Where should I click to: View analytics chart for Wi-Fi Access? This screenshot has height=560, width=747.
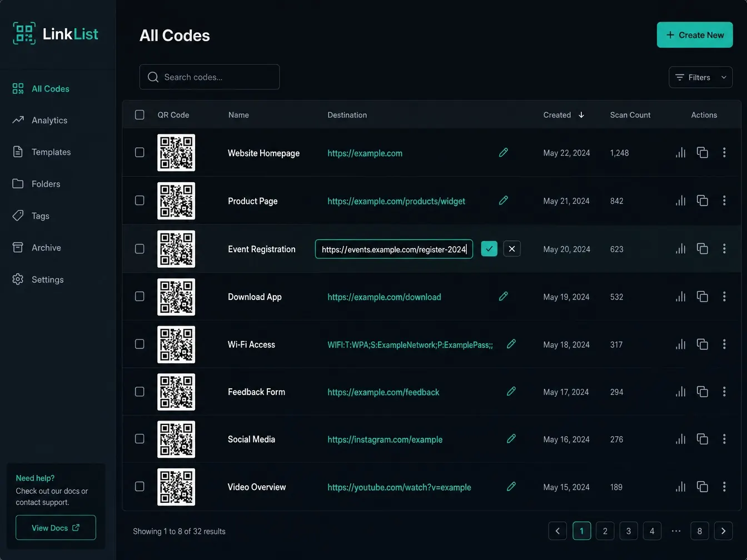click(681, 344)
